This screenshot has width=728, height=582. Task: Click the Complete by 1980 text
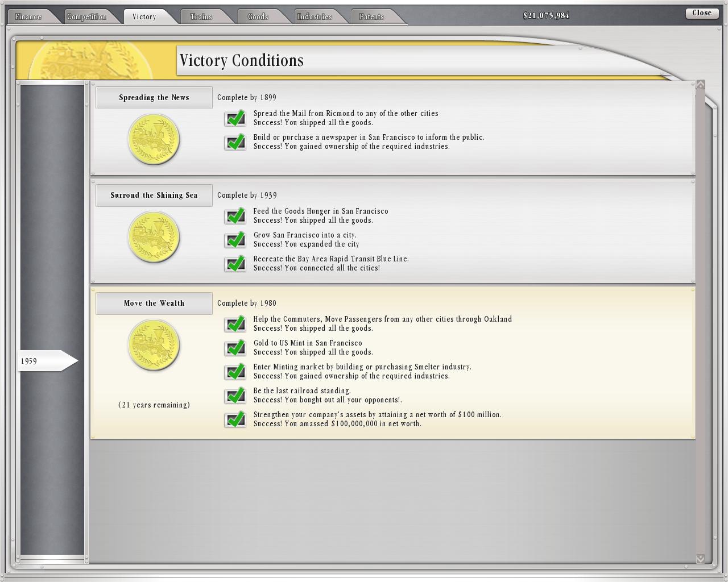tap(247, 304)
